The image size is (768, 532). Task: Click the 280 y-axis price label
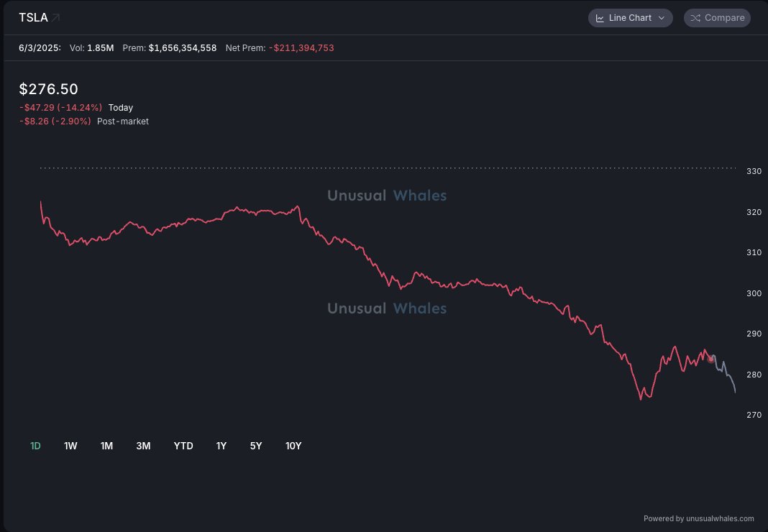click(x=754, y=375)
